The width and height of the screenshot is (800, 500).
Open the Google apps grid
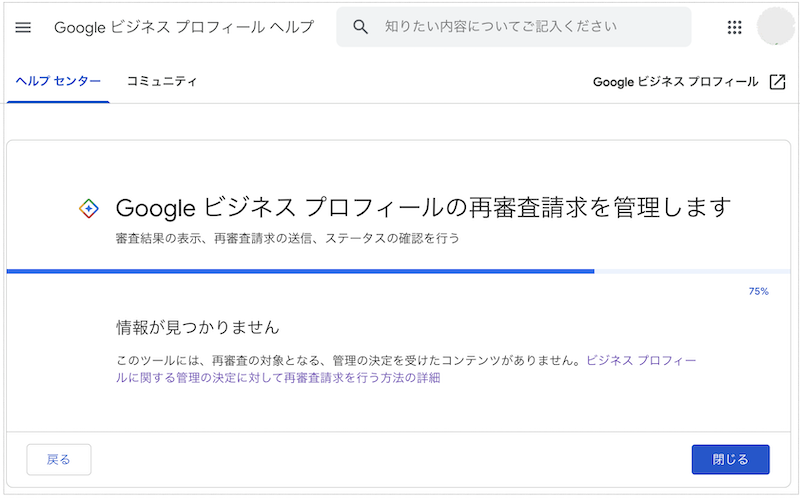(734, 27)
